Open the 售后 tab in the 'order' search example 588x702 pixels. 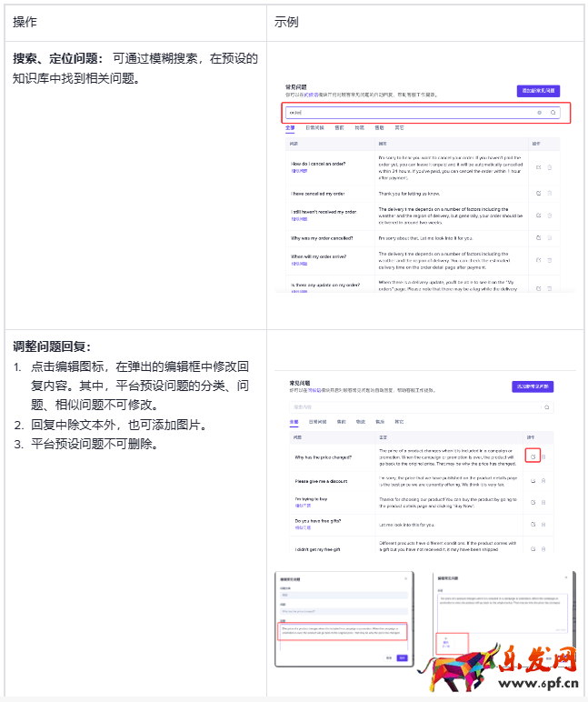pos(380,127)
